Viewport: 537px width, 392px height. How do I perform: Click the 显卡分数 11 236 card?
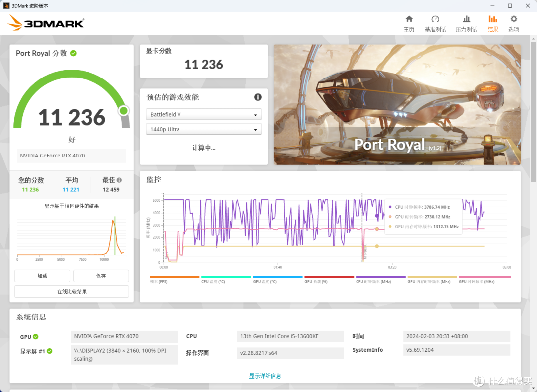(203, 61)
